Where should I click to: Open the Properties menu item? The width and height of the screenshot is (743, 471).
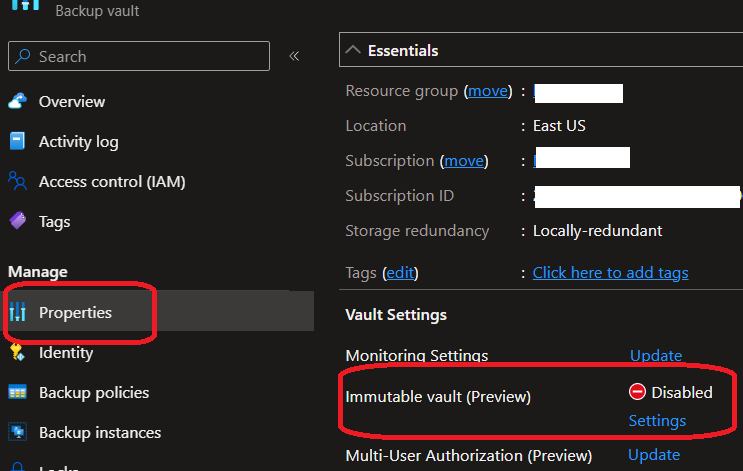click(75, 313)
